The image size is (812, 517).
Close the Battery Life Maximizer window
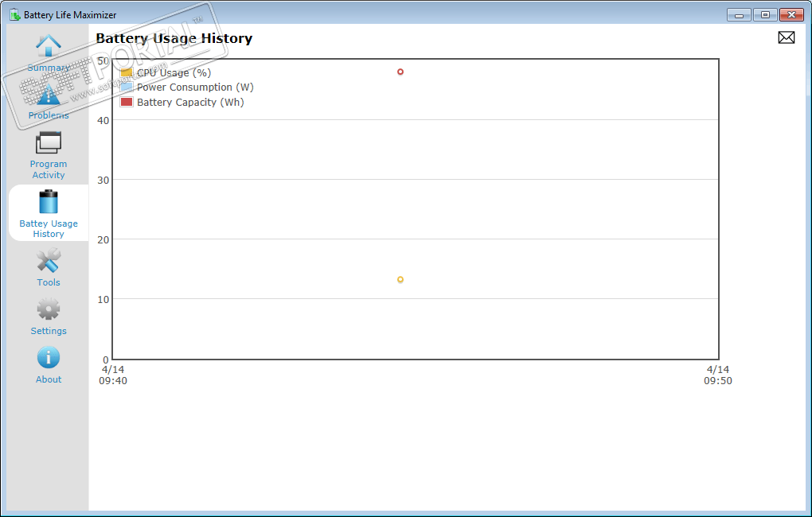click(791, 15)
